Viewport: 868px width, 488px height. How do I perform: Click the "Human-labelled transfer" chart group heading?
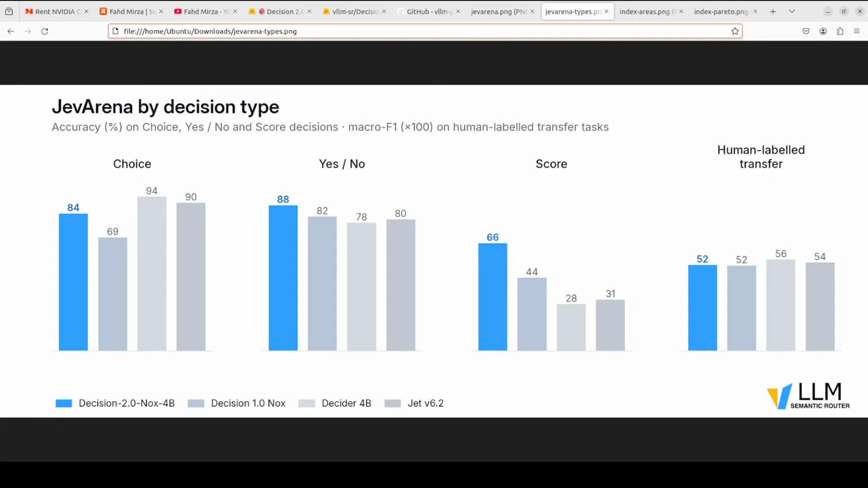(761, 157)
